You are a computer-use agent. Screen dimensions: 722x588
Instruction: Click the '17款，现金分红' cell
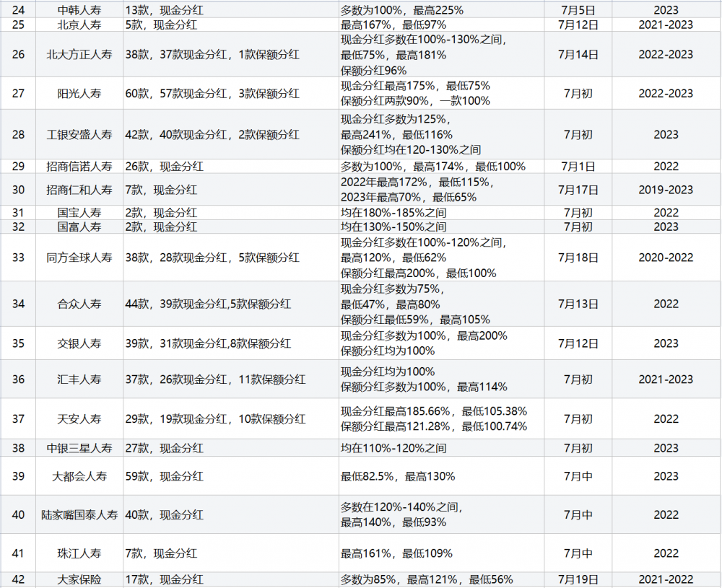231,580
